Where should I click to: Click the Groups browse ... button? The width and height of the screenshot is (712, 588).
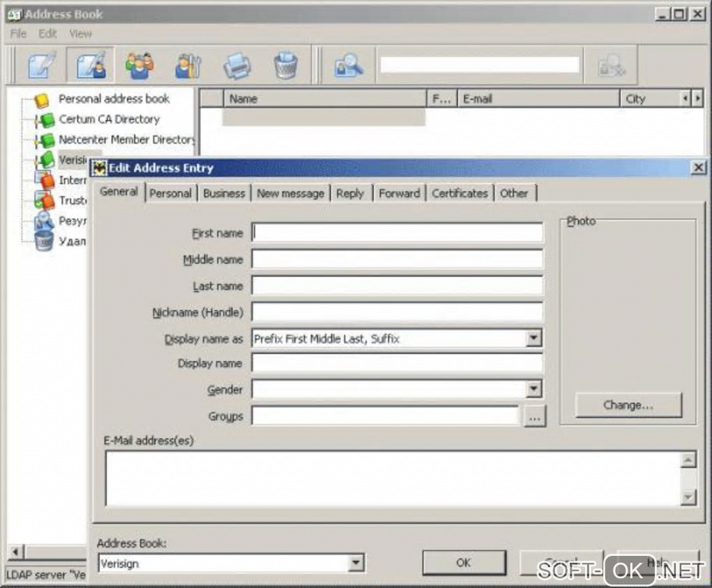pyautogui.click(x=535, y=416)
